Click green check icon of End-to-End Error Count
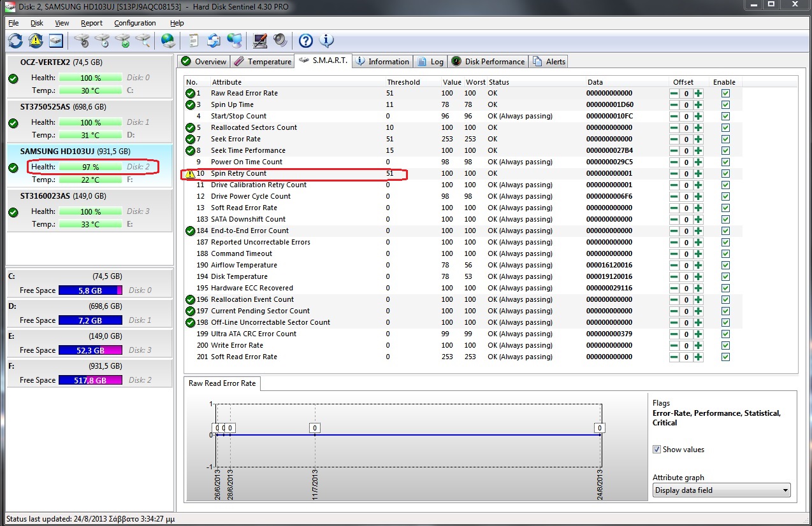812x526 pixels. pyautogui.click(x=190, y=231)
